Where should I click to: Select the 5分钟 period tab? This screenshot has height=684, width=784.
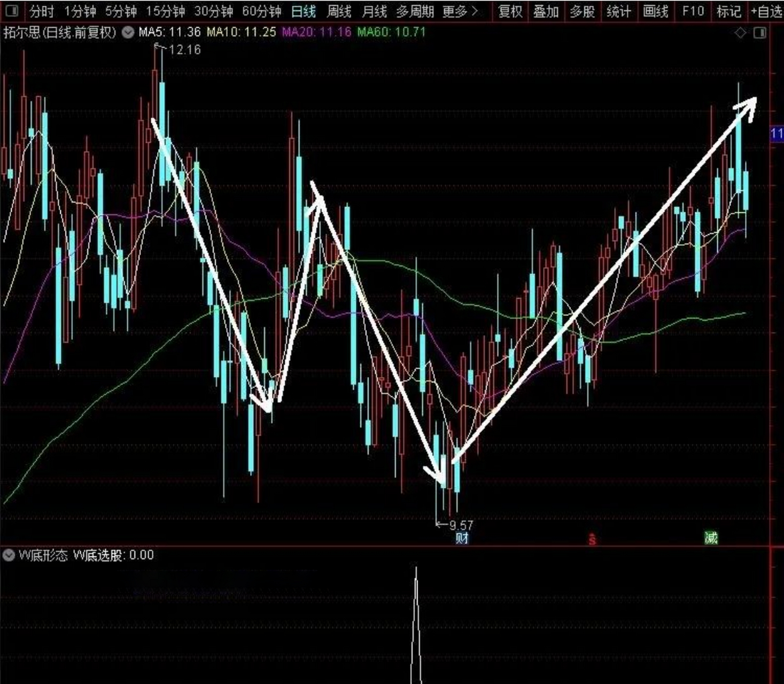click(x=121, y=11)
